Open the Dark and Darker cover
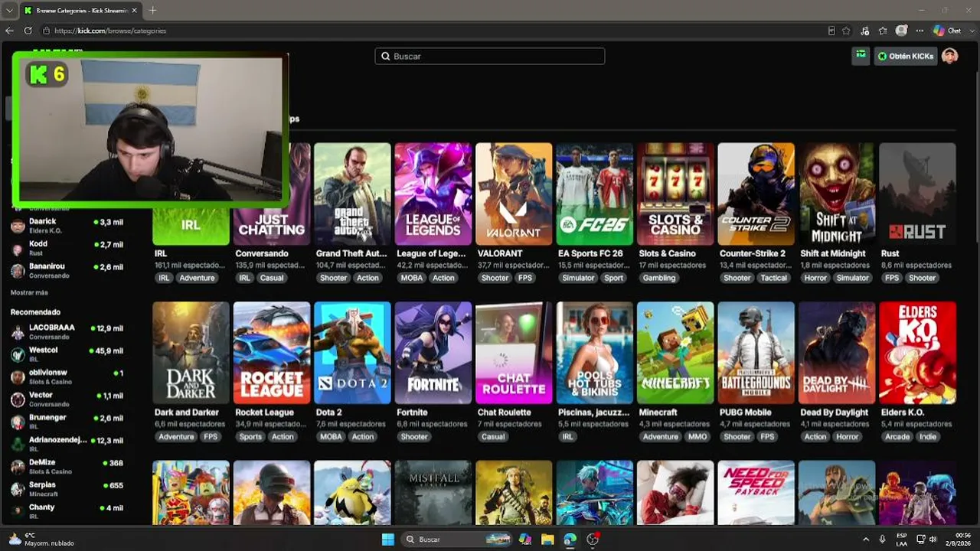The height and width of the screenshot is (551, 980). coord(191,353)
